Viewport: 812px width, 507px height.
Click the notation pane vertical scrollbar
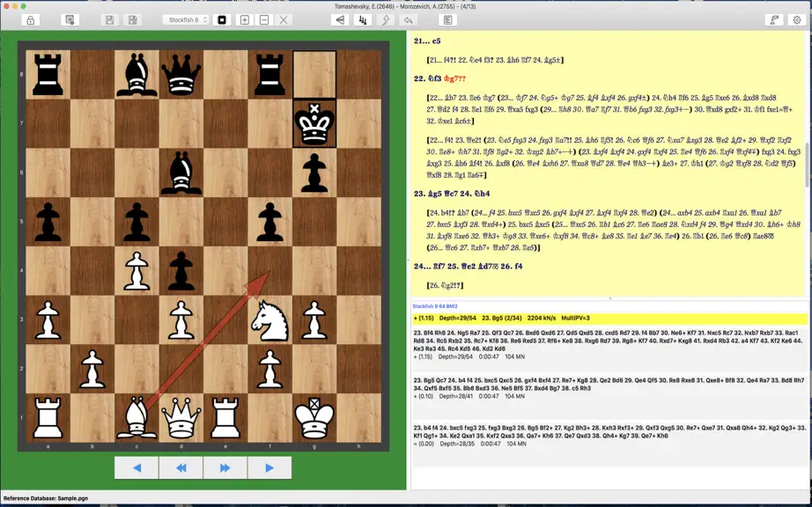[x=807, y=165]
